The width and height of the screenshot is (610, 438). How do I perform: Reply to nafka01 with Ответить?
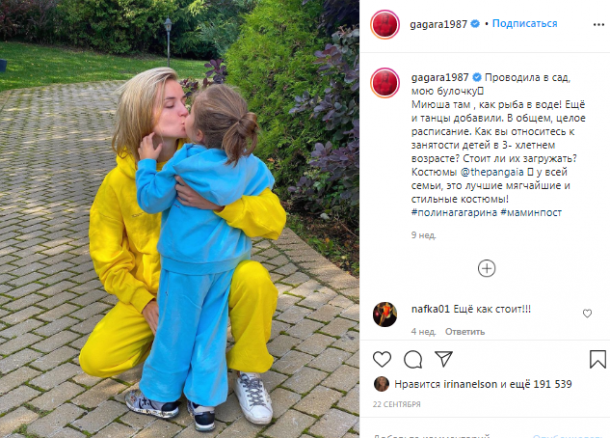point(465,332)
